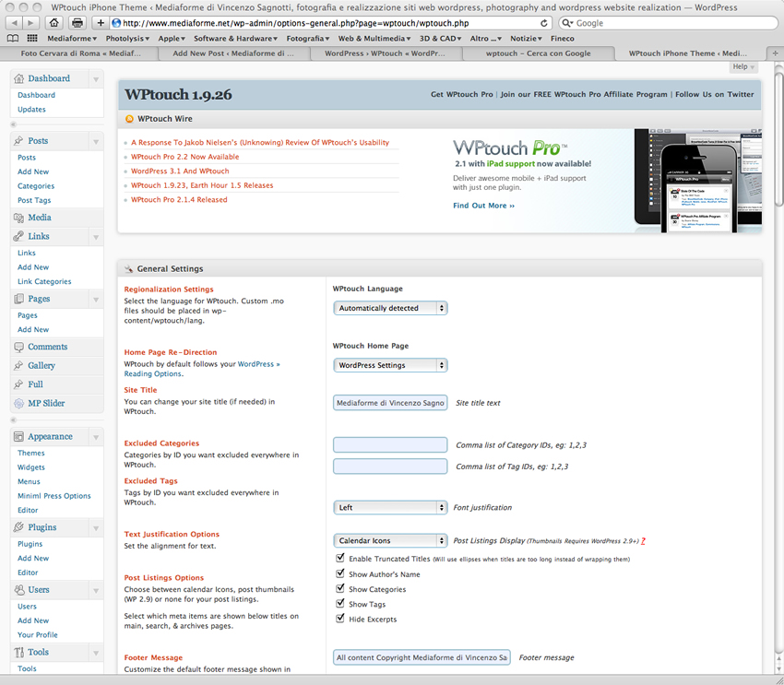Click the Site title text field
The width and height of the screenshot is (784, 685).
point(390,403)
